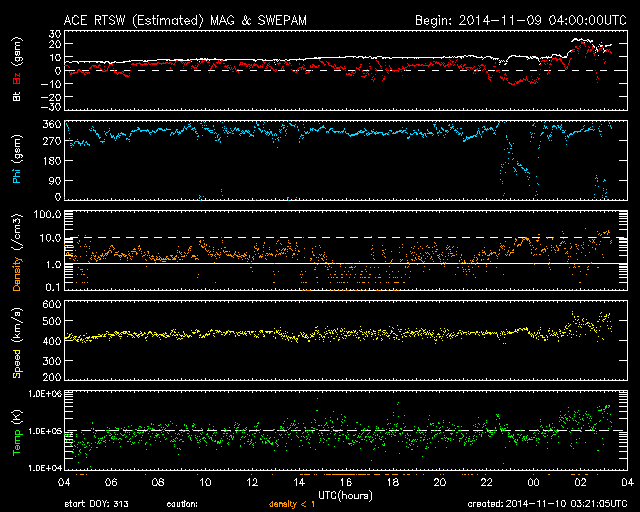The height and width of the screenshot is (512, 640).
Task: Click the 12 hour tick on time axis
Action: point(252,482)
